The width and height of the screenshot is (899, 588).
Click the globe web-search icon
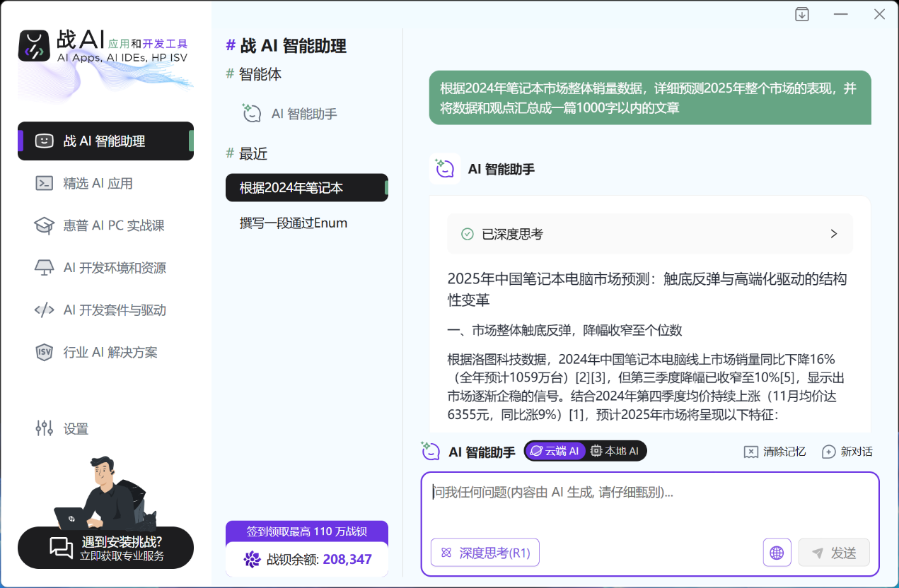tap(777, 552)
